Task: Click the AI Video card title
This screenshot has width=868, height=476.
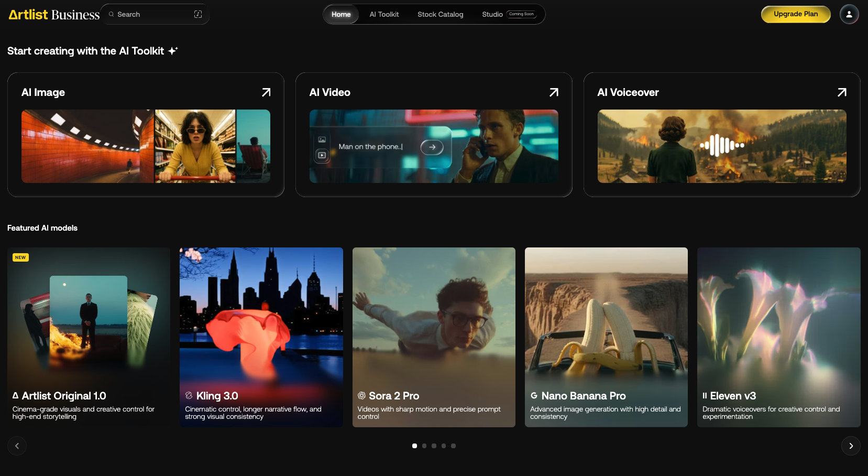Action: pos(330,92)
